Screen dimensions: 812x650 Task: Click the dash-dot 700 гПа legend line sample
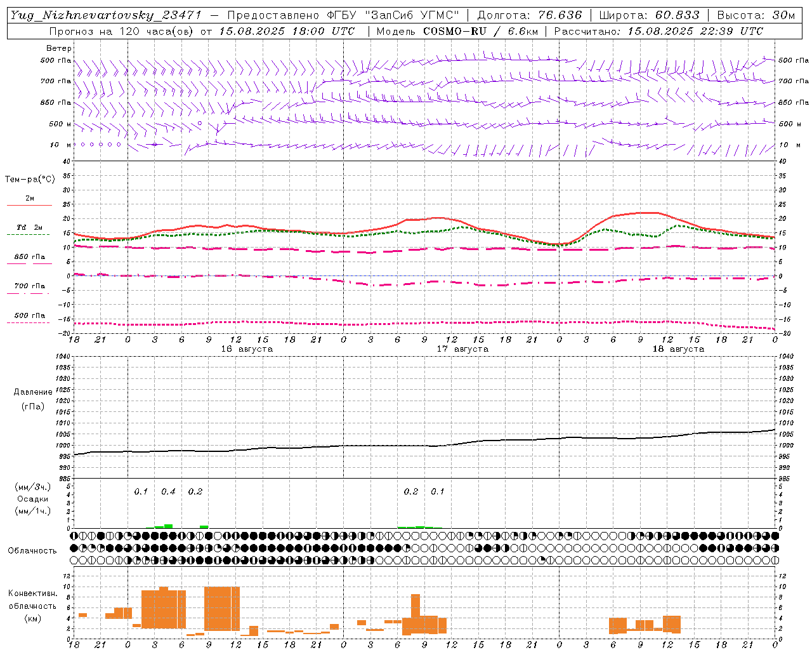coord(28,293)
